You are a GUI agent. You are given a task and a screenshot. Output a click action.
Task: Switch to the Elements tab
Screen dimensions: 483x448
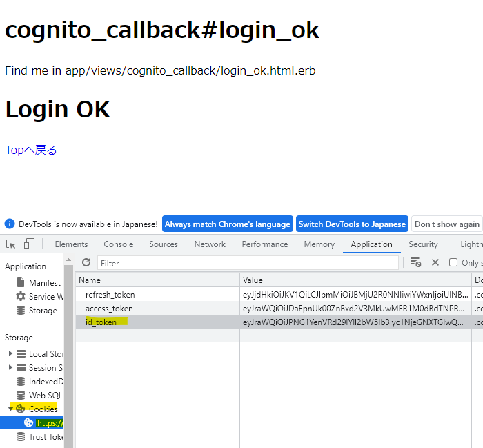coord(71,244)
